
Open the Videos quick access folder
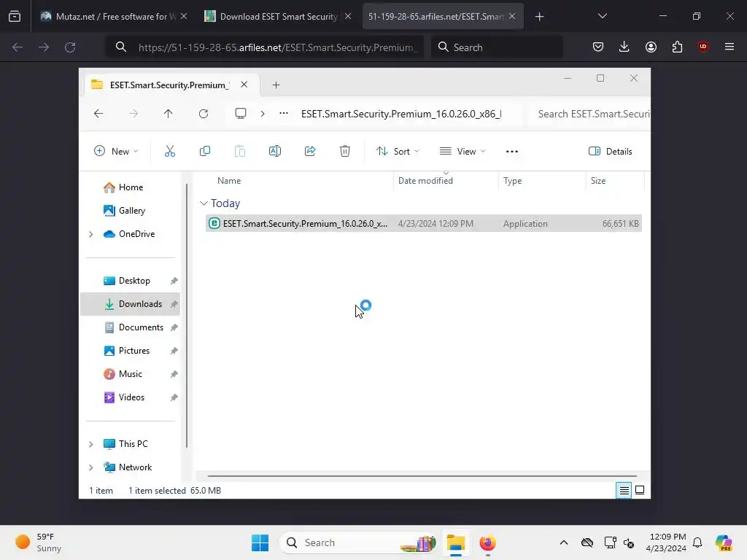pos(130,397)
